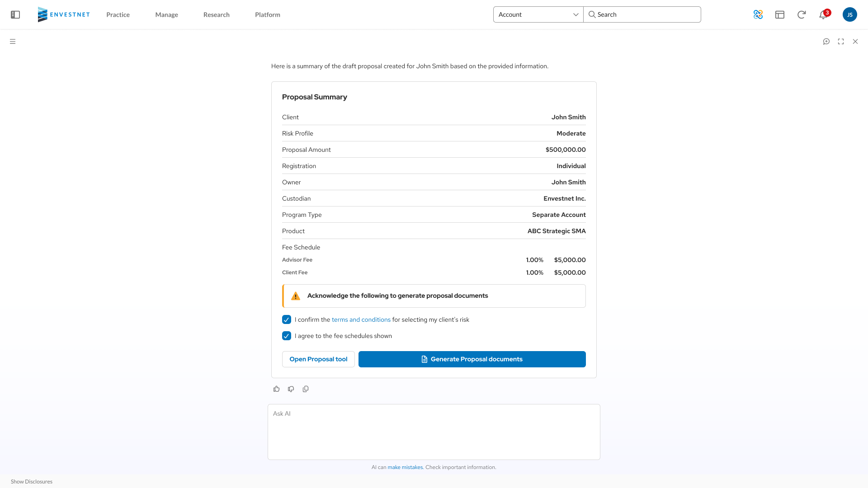Click the warning triangle icon

tap(296, 296)
